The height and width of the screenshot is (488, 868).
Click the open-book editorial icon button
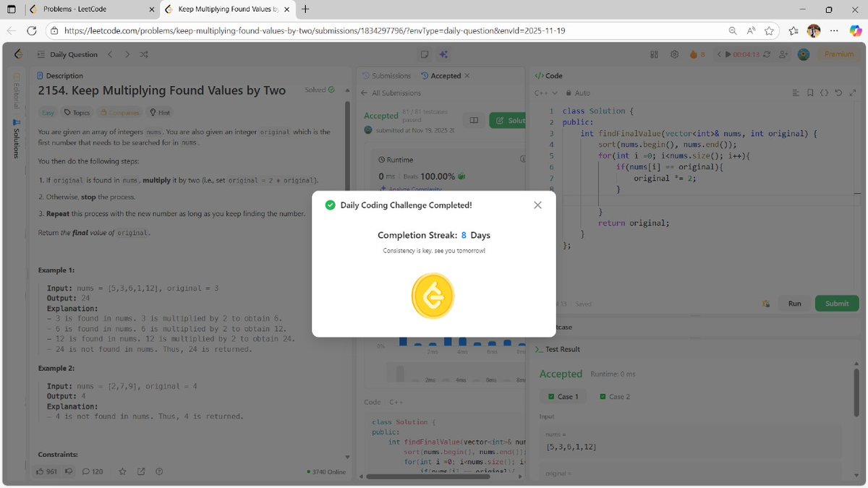474,121
